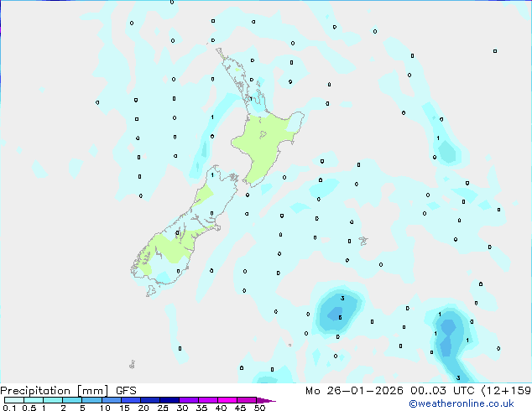Click the '0.5' legend label

(29, 408)
